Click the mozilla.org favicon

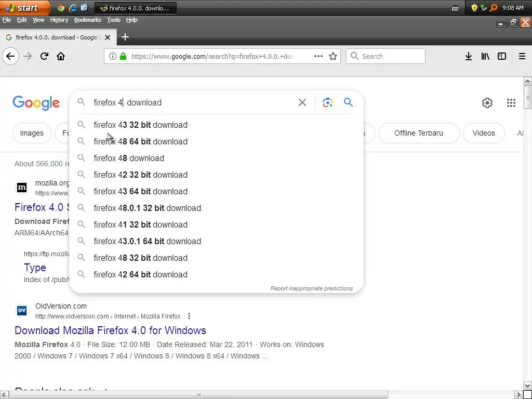pyautogui.click(x=22, y=187)
